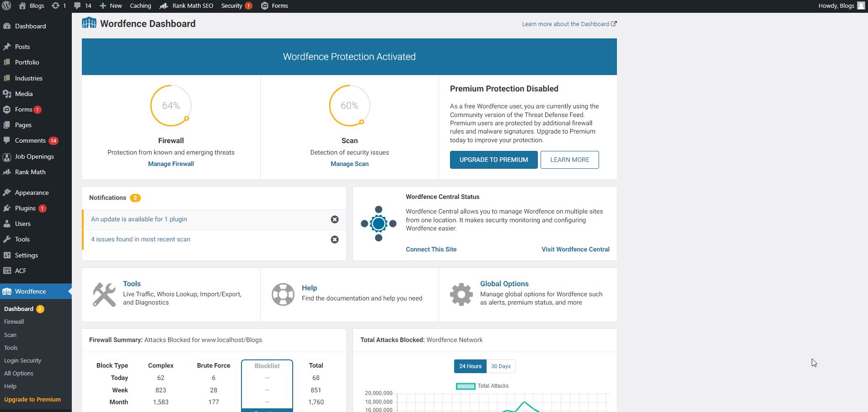
Task: Click Visit Wordfence Central link
Action: pyautogui.click(x=575, y=249)
